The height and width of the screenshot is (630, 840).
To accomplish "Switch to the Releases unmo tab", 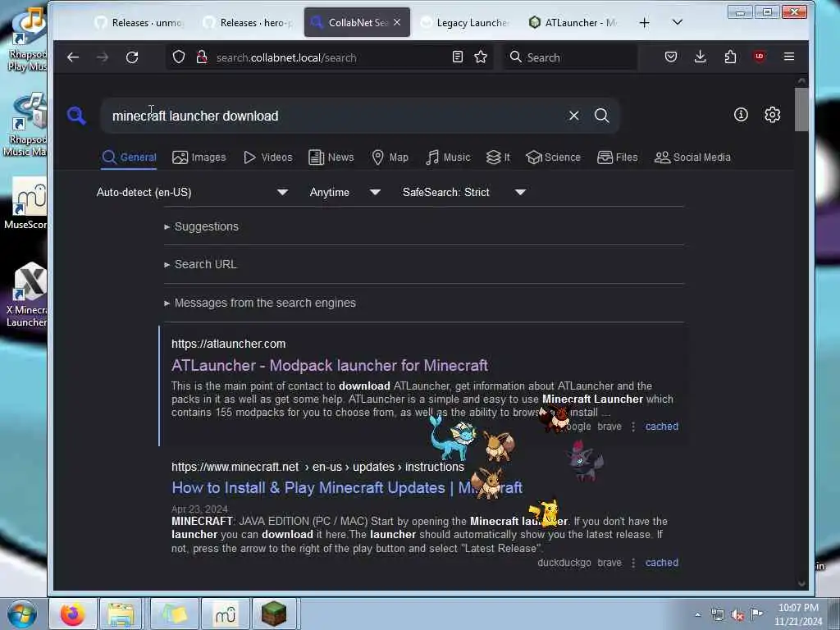I will click(139, 22).
